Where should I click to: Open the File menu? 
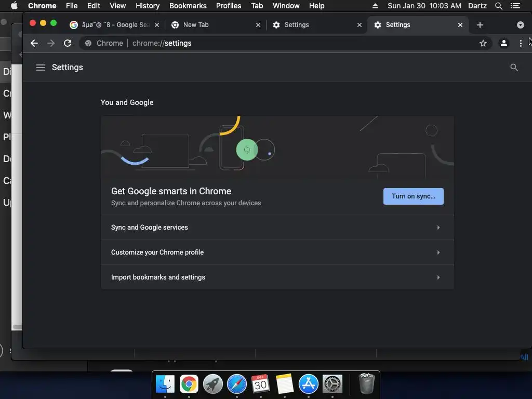(72, 6)
